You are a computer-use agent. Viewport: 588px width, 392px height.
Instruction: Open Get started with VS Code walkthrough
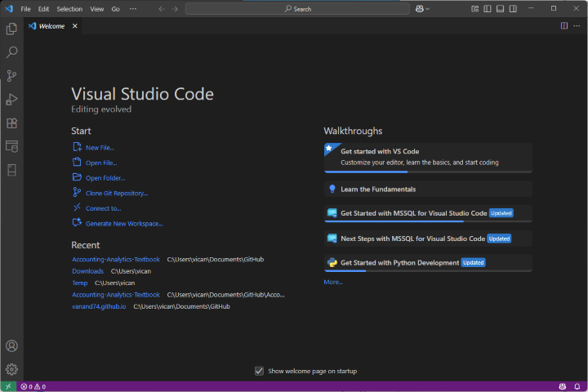(428, 158)
